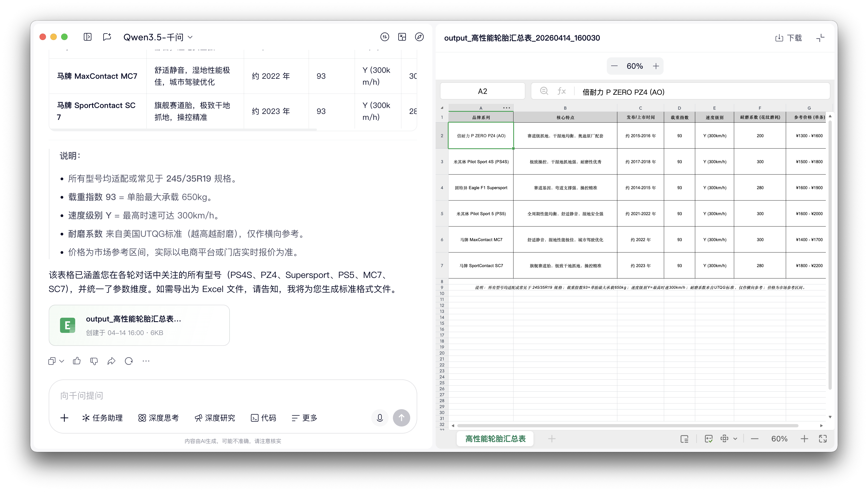Start a new chat conversation

point(107,37)
